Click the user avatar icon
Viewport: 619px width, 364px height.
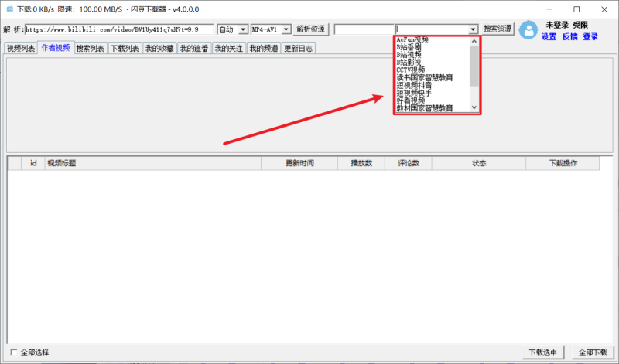click(529, 30)
